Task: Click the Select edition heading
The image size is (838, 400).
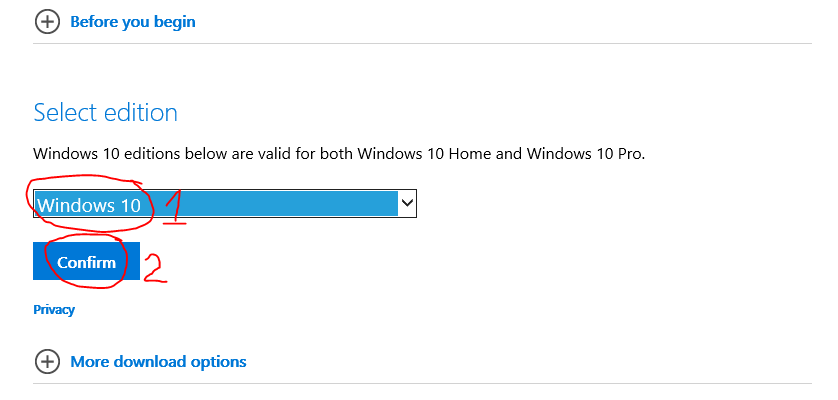Action: pyautogui.click(x=105, y=113)
